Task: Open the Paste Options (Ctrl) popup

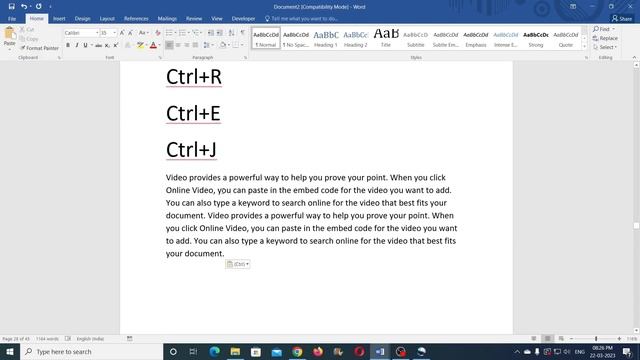Action: point(238,264)
